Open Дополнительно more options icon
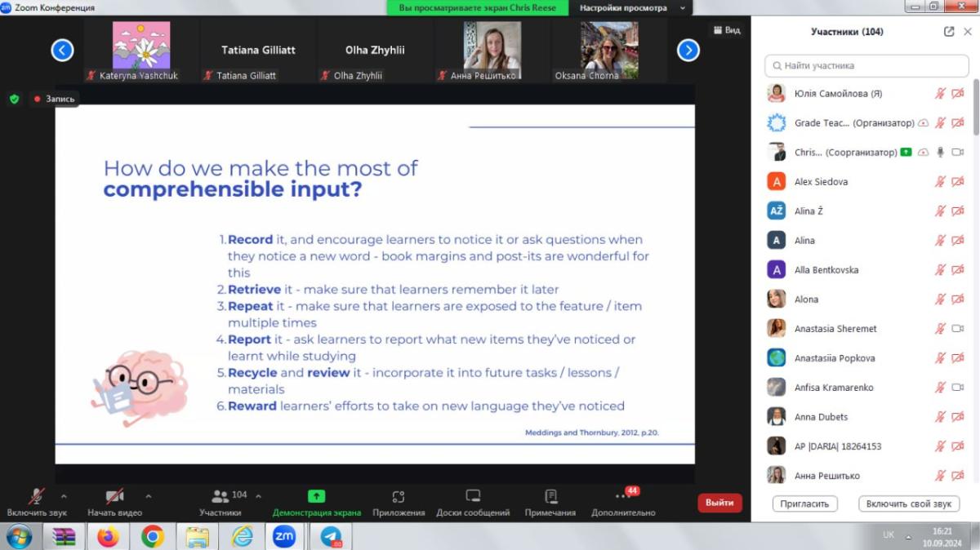 click(x=622, y=496)
